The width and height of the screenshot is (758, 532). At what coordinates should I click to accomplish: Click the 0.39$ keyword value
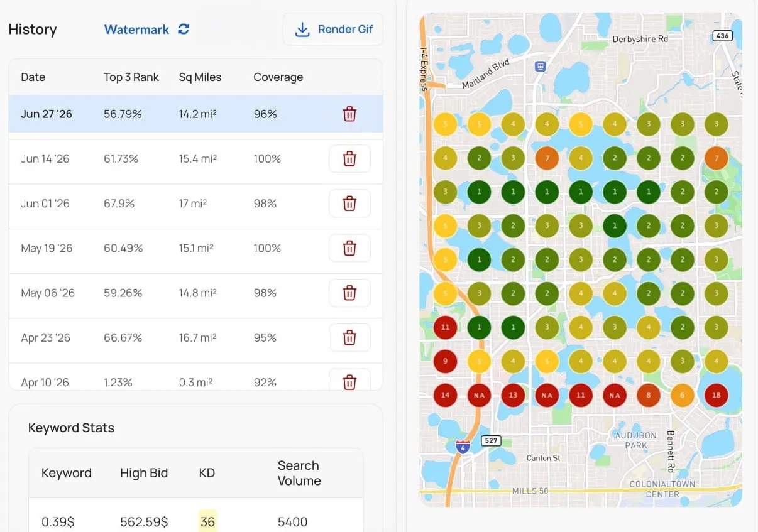tap(58, 521)
